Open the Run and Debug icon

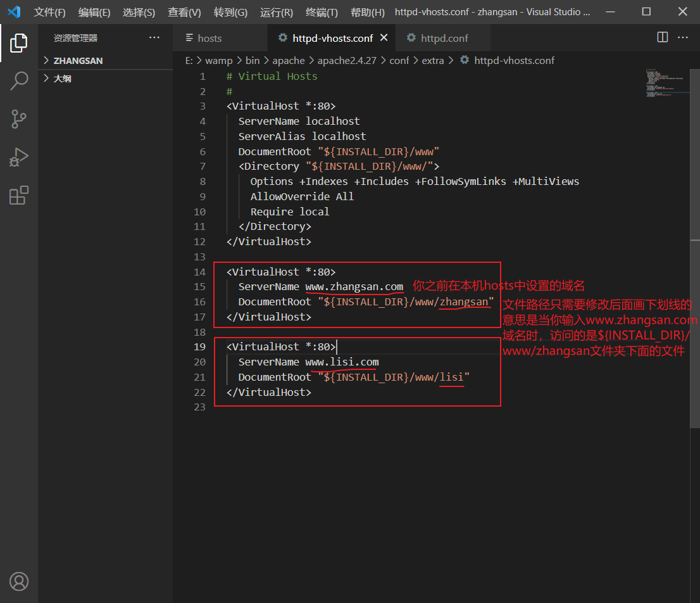click(19, 157)
